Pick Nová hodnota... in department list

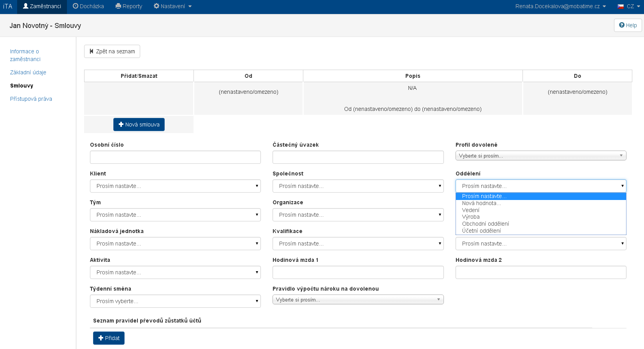pyautogui.click(x=481, y=203)
